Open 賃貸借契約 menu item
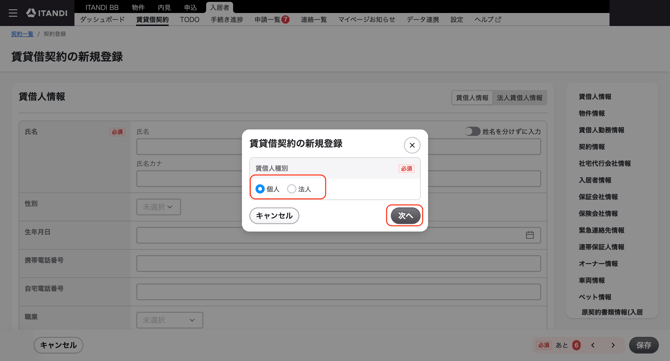 pyautogui.click(x=153, y=20)
